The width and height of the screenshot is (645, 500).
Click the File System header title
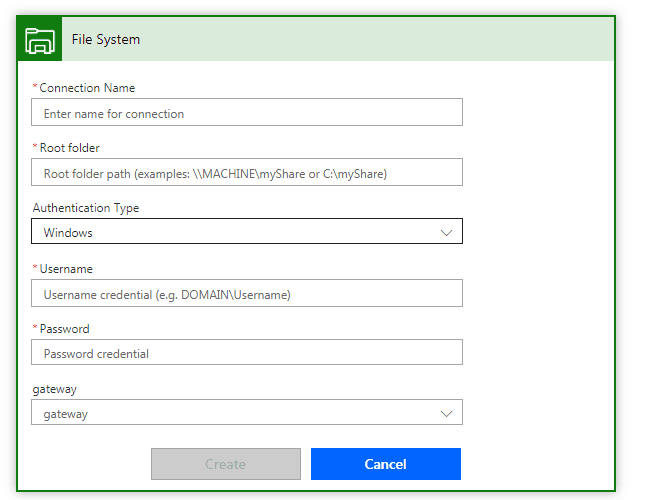[106, 40]
